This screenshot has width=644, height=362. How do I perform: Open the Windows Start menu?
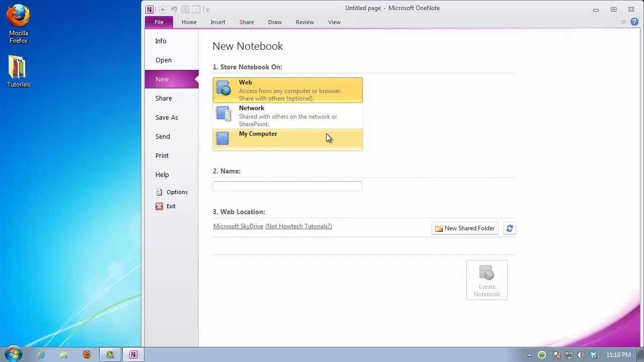[13, 354]
